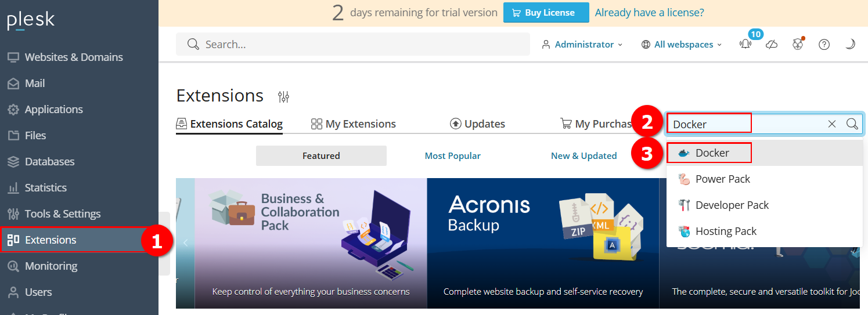Clear the extension search with X
Viewport: 868px width, 315px height.
pos(832,124)
